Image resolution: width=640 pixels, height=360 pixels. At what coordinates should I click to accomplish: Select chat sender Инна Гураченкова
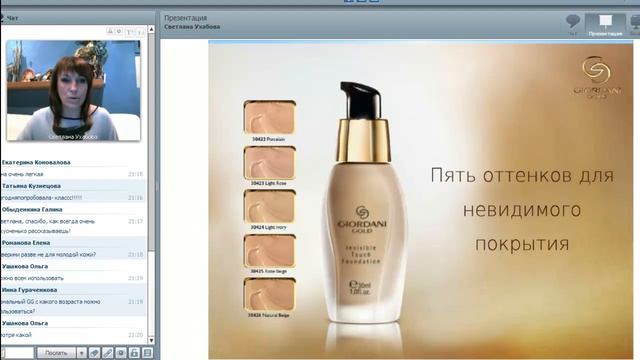click(x=29, y=290)
